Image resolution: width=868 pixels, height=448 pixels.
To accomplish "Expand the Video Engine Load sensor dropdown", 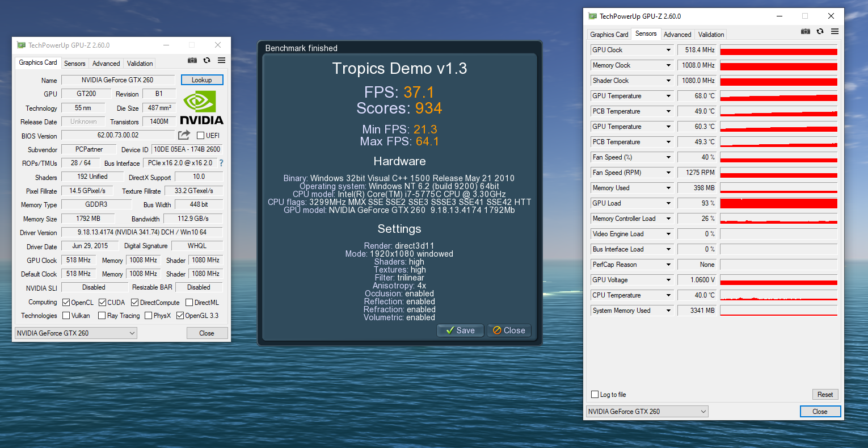I will (x=668, y=234).
